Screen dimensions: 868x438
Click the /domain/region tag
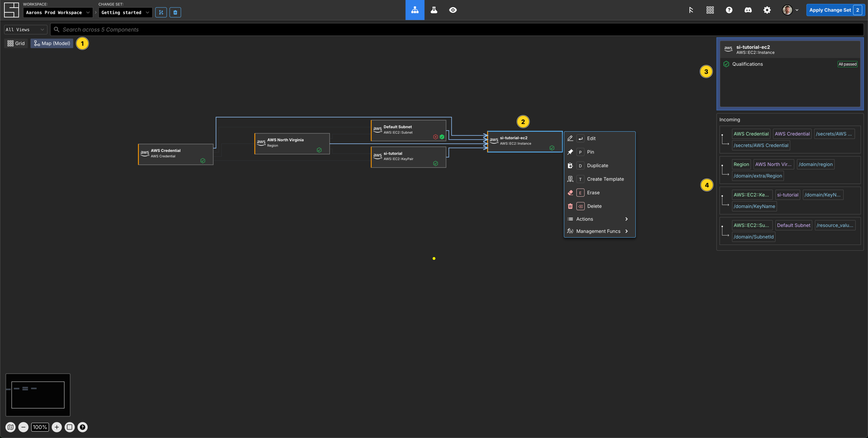pyautogui.click(x=815, y=164)
